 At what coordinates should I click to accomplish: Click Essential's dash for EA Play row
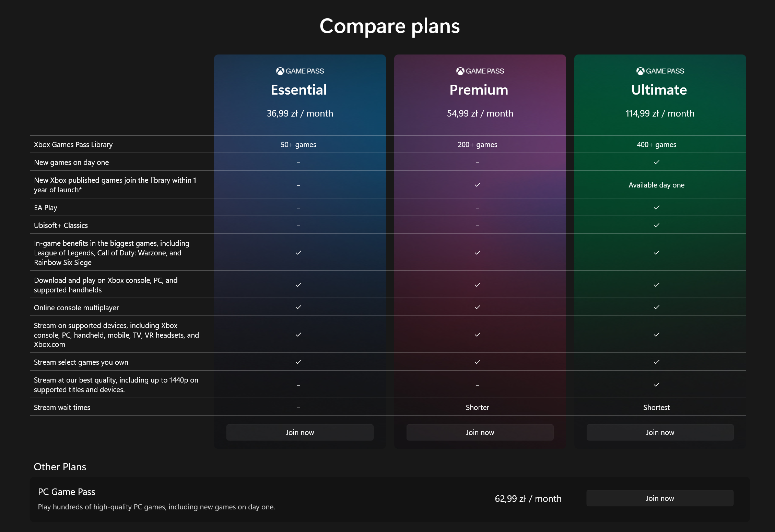click(x=298, y=208)
